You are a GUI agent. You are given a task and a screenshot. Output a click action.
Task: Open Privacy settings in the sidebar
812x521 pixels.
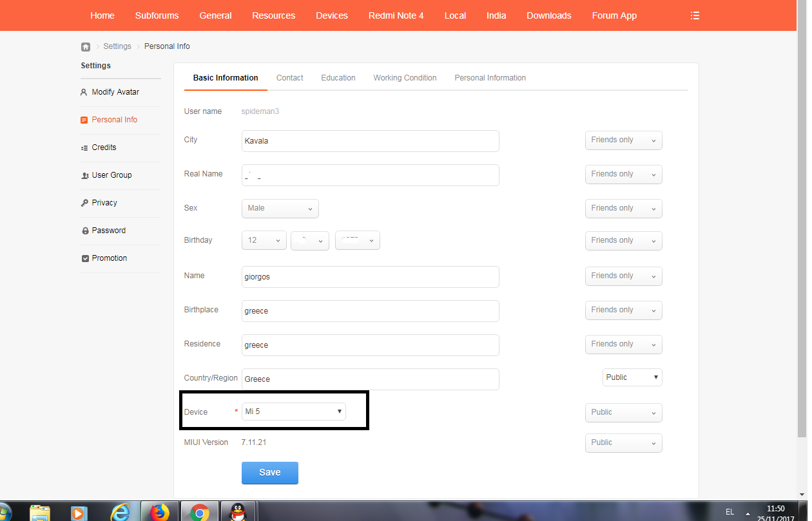[104, 203]
